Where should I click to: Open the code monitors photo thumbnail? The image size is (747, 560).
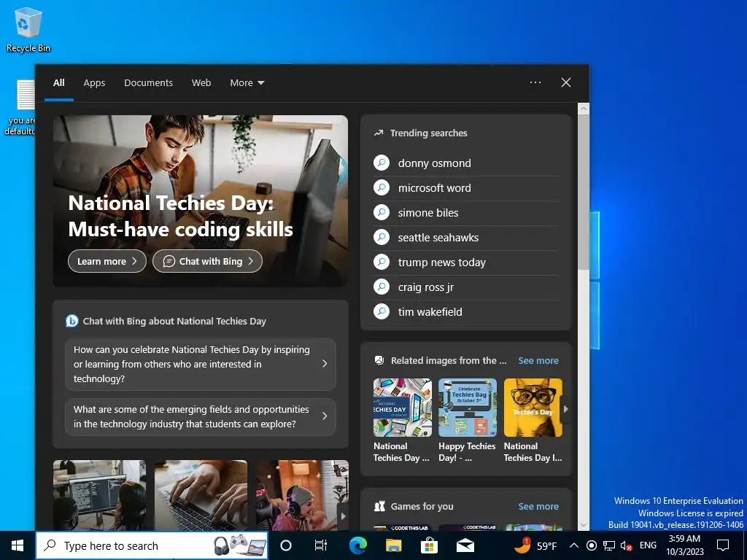(x=99, y=495)
